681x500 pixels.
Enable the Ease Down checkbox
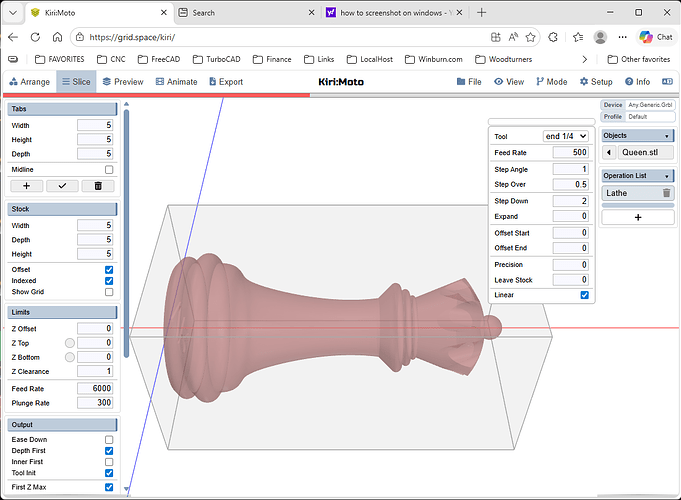coord(109,440)
